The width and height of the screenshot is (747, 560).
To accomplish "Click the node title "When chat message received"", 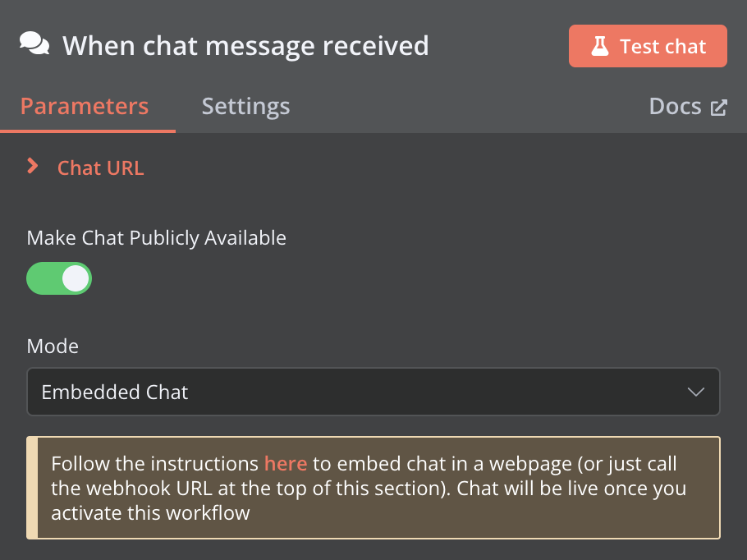I will coord(245,45).
